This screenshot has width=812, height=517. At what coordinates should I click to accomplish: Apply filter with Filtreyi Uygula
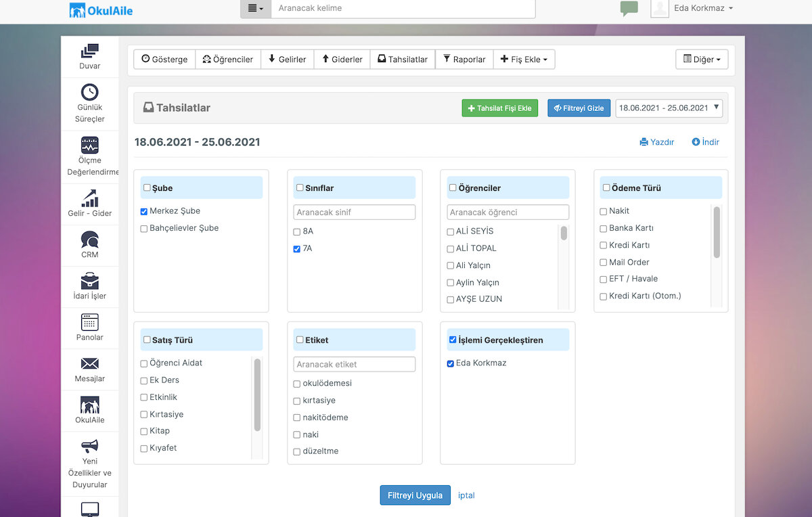tap(415, 495)
